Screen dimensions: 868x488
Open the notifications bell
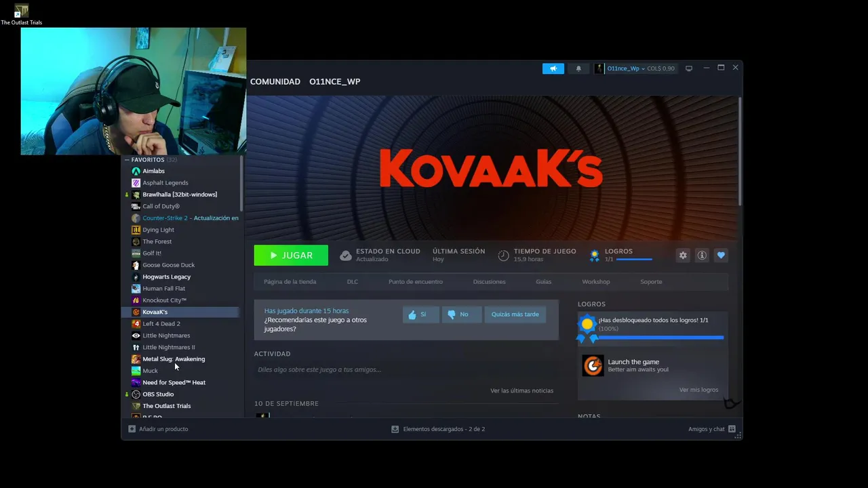click(578, 68)
